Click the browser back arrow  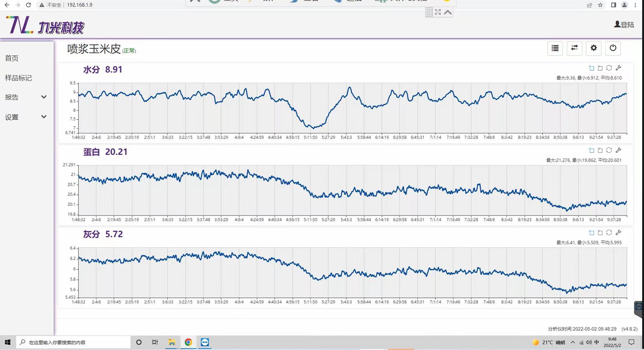[7, 5]
